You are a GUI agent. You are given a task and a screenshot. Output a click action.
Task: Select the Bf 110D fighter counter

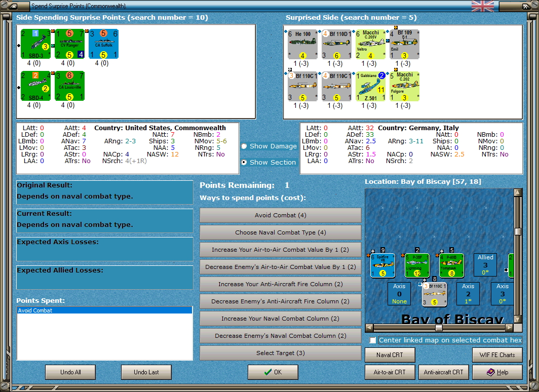(x=336, y=45)
